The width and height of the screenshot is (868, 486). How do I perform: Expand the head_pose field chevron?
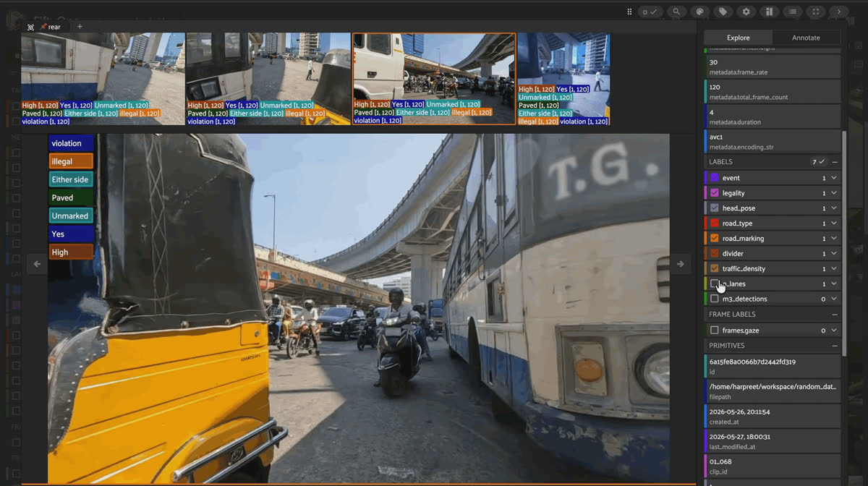834,208
